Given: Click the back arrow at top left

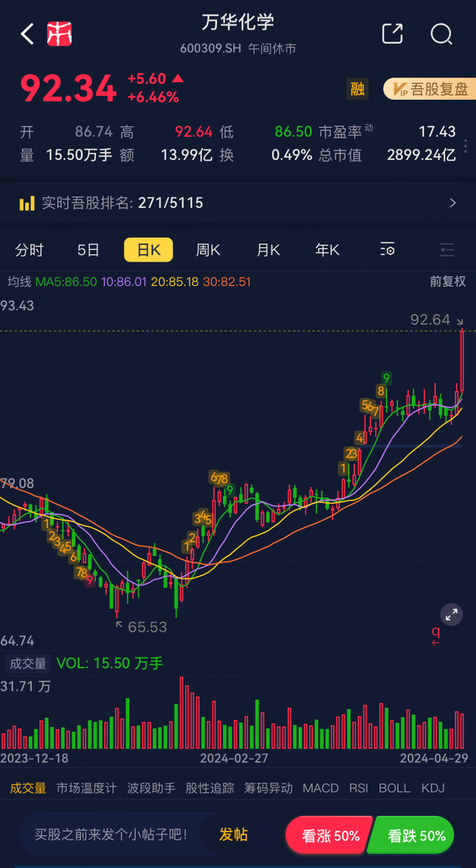Looking at the screenshot, I should pyautogui.click(x=27, y=34).
